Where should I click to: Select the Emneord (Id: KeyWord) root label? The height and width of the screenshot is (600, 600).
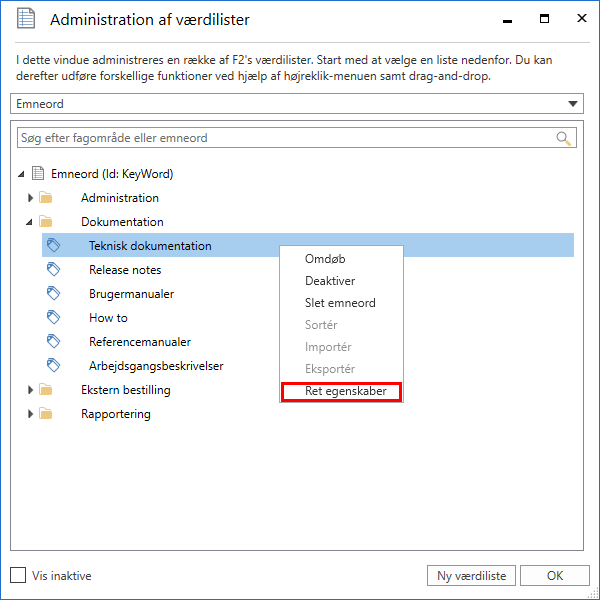112,174
